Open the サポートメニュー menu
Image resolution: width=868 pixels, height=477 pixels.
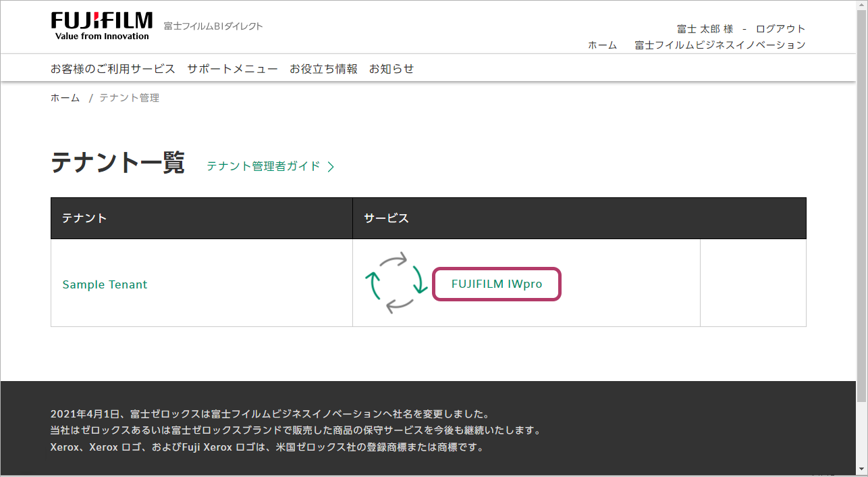tap(232, 69)
